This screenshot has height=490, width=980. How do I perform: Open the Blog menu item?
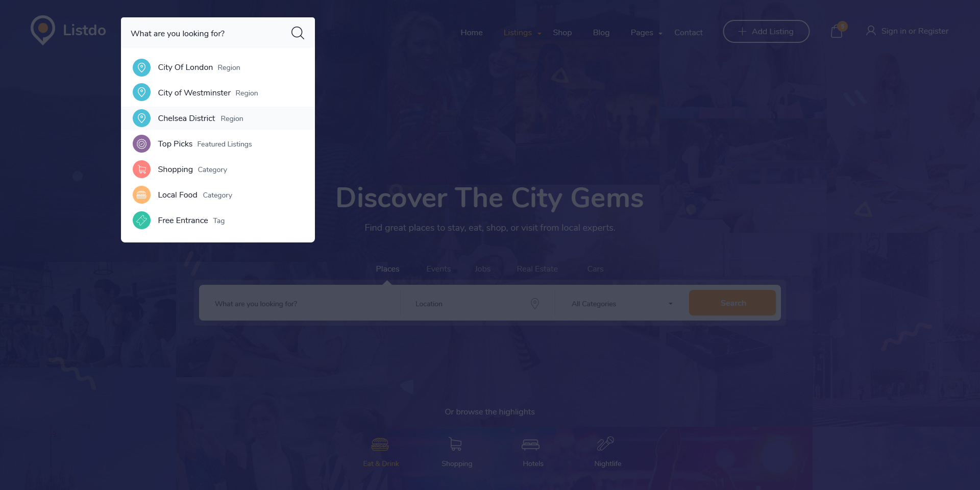coord(601,33)
